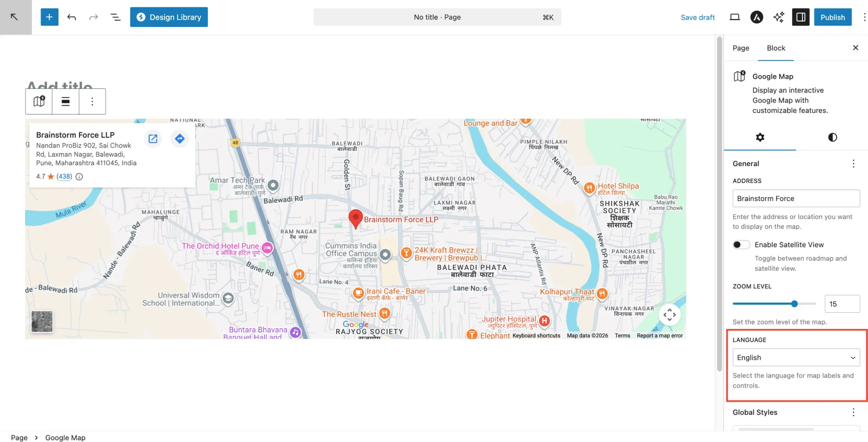Open the Language dropdown
This screenshot has height=442, width=868.
pyautogui.click(x=796, y=357)
